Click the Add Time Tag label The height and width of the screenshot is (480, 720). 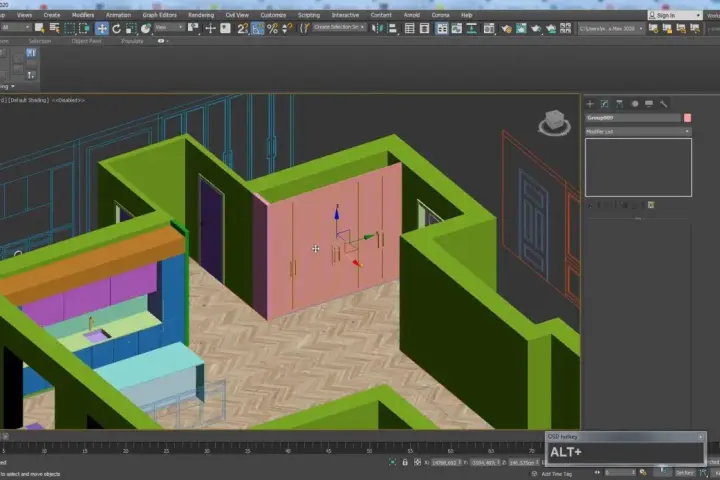click(x=557, y=474)
